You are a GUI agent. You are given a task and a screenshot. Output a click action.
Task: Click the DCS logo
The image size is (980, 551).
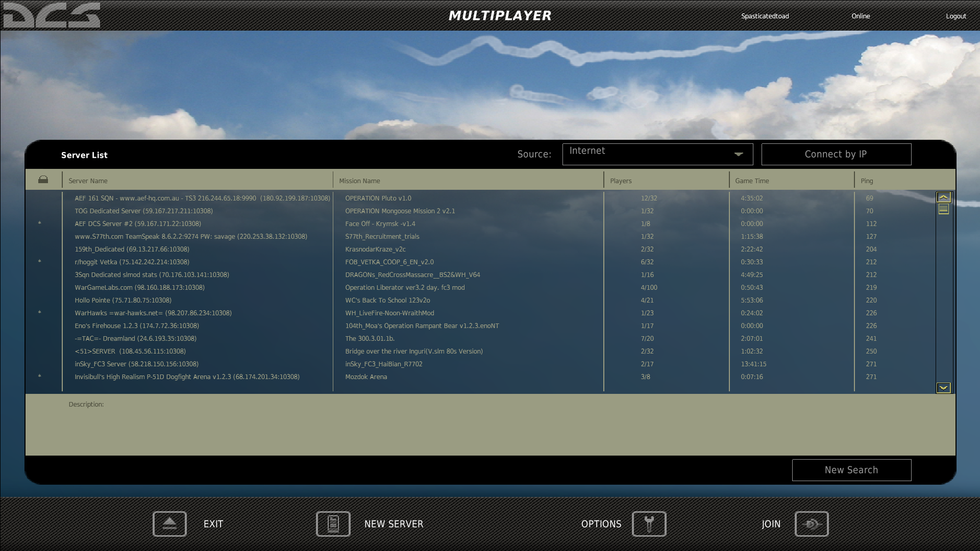52,15
